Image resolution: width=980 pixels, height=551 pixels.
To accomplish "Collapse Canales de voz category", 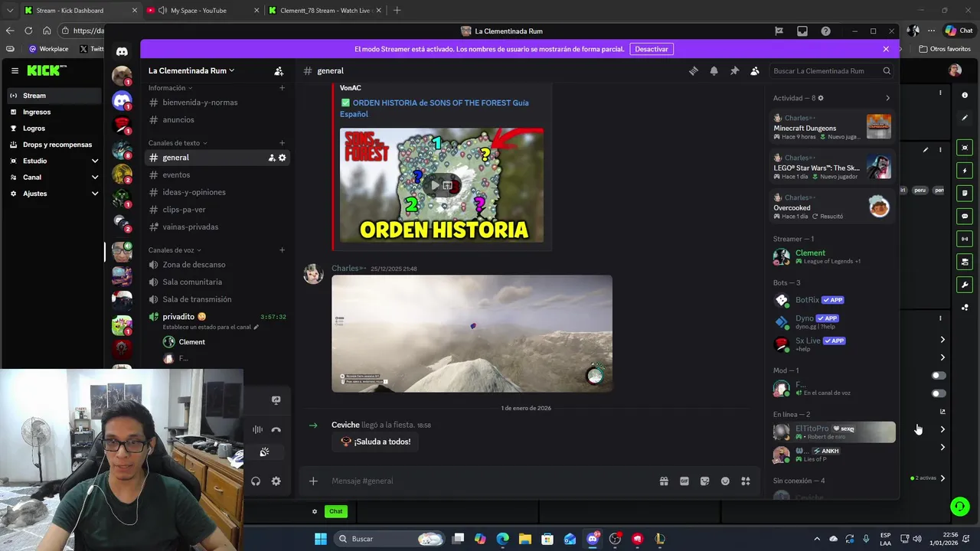I will tap(174, 250).
